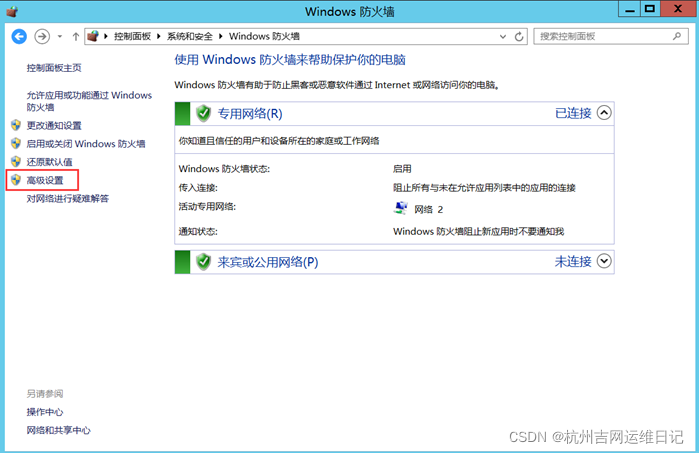This screenshot has height=453, width=699.
Task: Click 未连接 status text
Action: coord(573,261)
